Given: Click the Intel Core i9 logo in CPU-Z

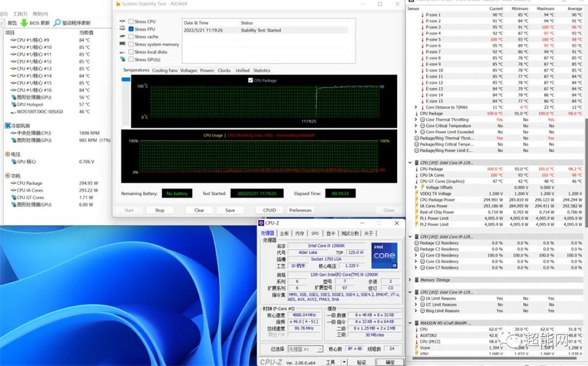Looking at the screenshot, I should tap(384, 255).
